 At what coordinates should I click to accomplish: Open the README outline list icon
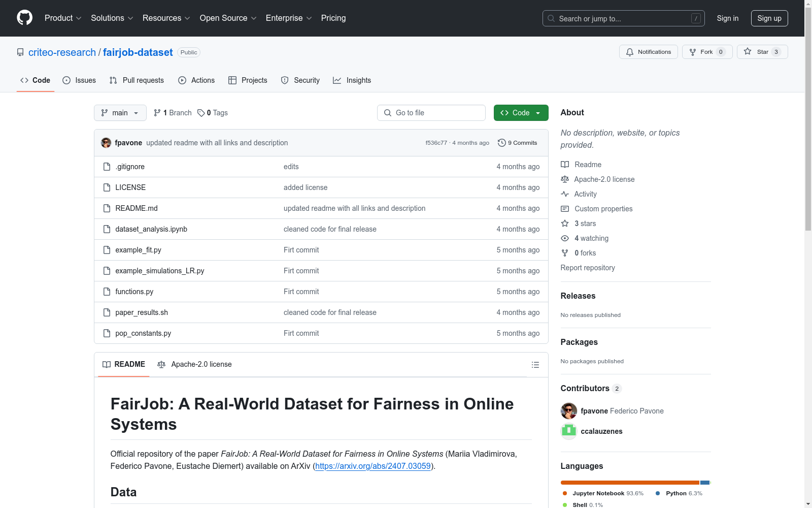[x=535, y=365]
